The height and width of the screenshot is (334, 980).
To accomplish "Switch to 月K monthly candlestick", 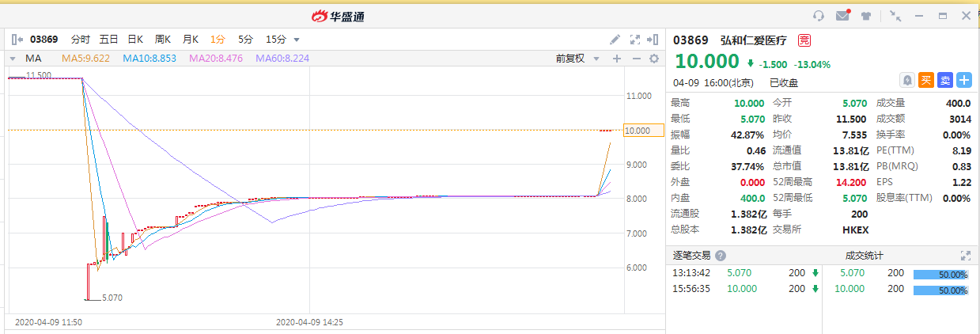I will coord(191,39).
